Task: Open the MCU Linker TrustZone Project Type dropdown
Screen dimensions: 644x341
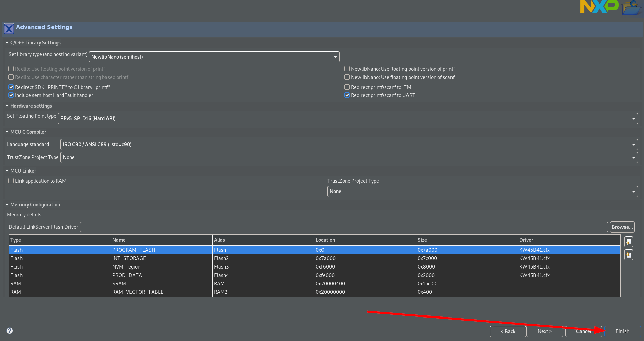Action: coord(633,191)
